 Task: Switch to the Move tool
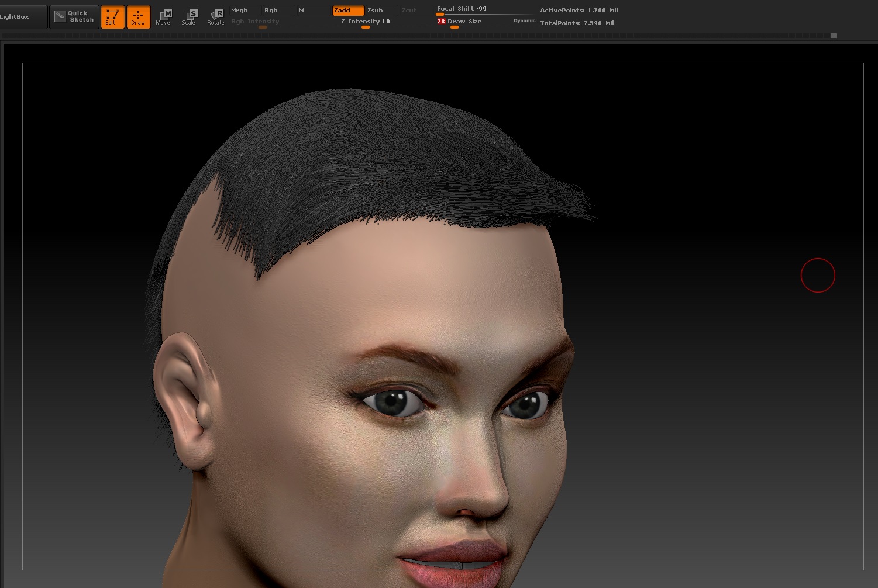163,17
